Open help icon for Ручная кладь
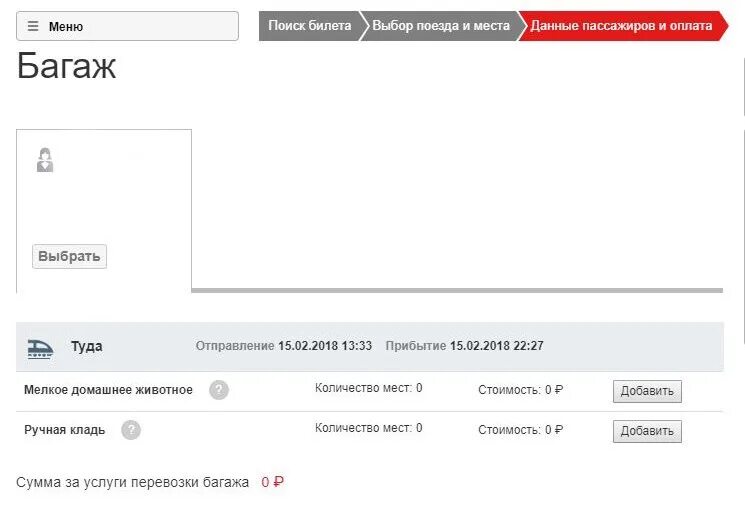The height and width of the screenshot is (508, 745). point(131,430)
